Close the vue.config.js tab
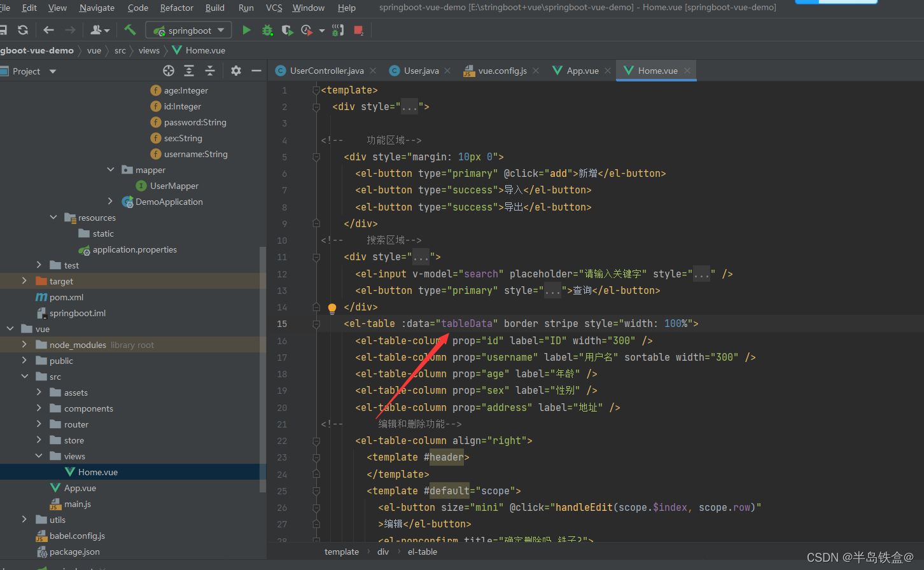 (536, 71)
